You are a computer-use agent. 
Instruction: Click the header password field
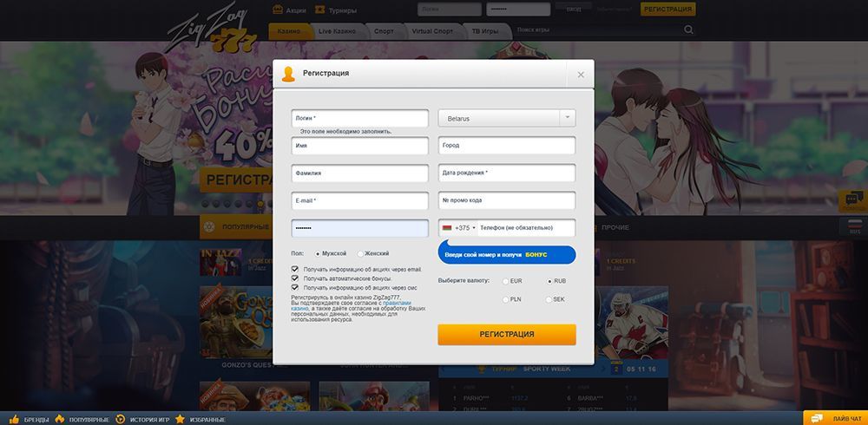coord(518,10)
